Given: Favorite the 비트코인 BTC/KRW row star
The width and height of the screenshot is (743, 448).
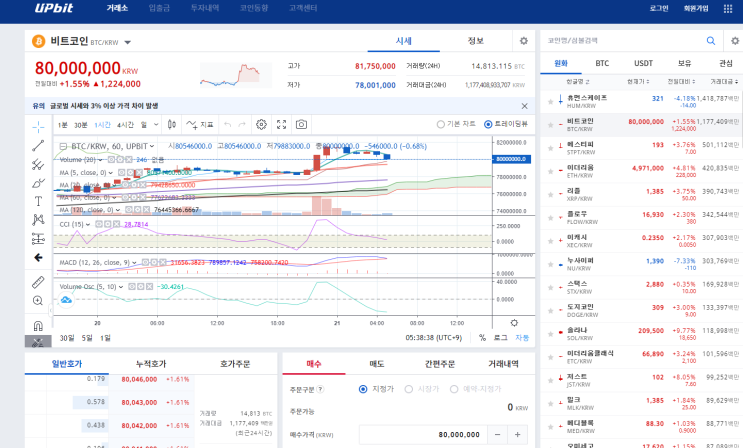Looking at the screenshot, I should pyautogui.click(x=550, y=125).
